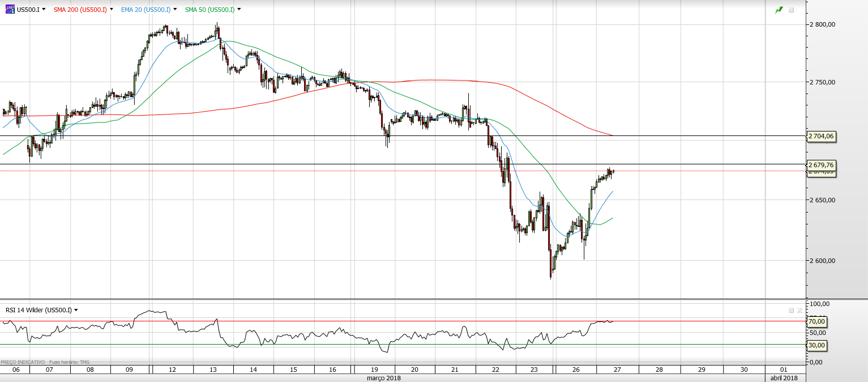
Task: Click the green live-trading arrow icon
Action: pyautogui.click(x=779, y=10)
